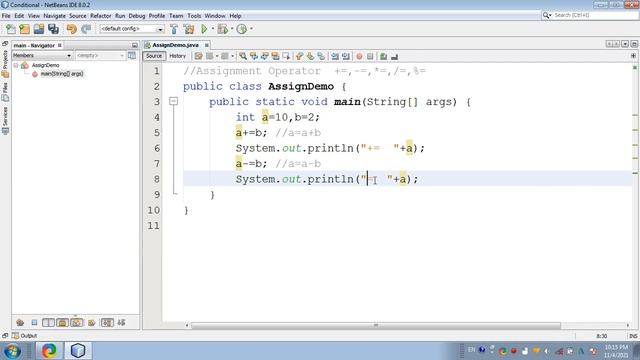This screenshot has height=360, width=640.
Task: Open the Windows Start button
Action: (12, 351)
